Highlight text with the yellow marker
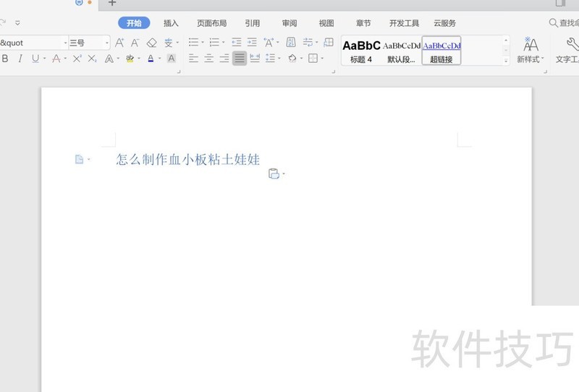 click(130, 59)
